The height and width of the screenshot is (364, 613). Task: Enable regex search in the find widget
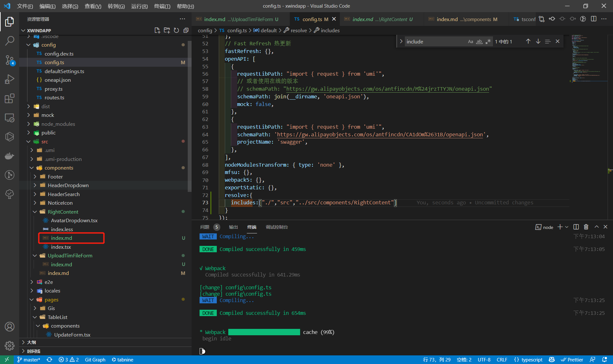(488, 41)
